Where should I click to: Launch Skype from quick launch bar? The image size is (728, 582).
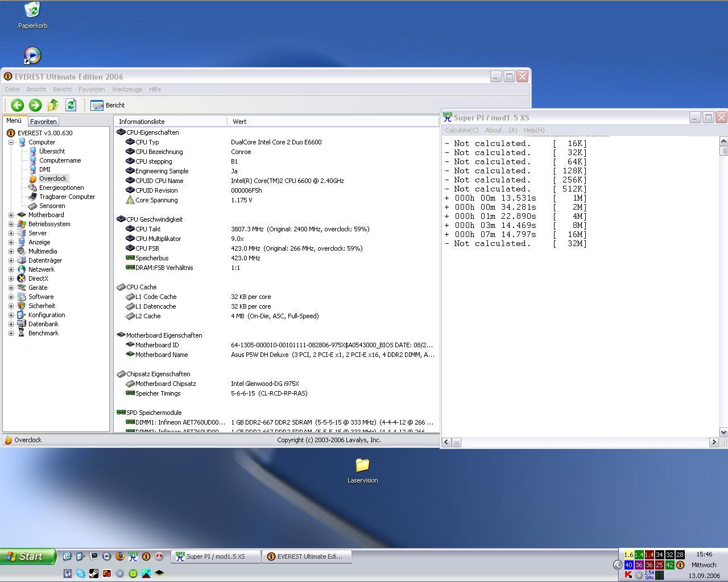click(x=80, y=573)
